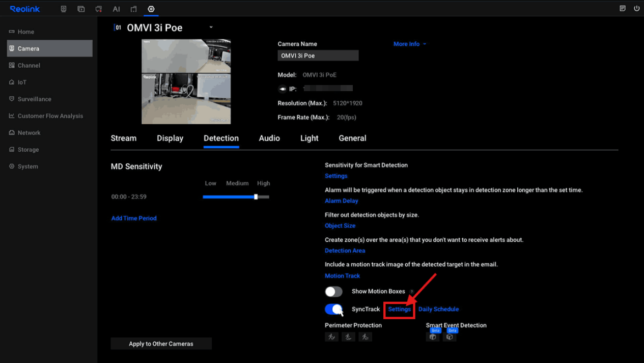Click the network icon beside IP label
Screen dimensions: 644x363
(x=283, y=89)
